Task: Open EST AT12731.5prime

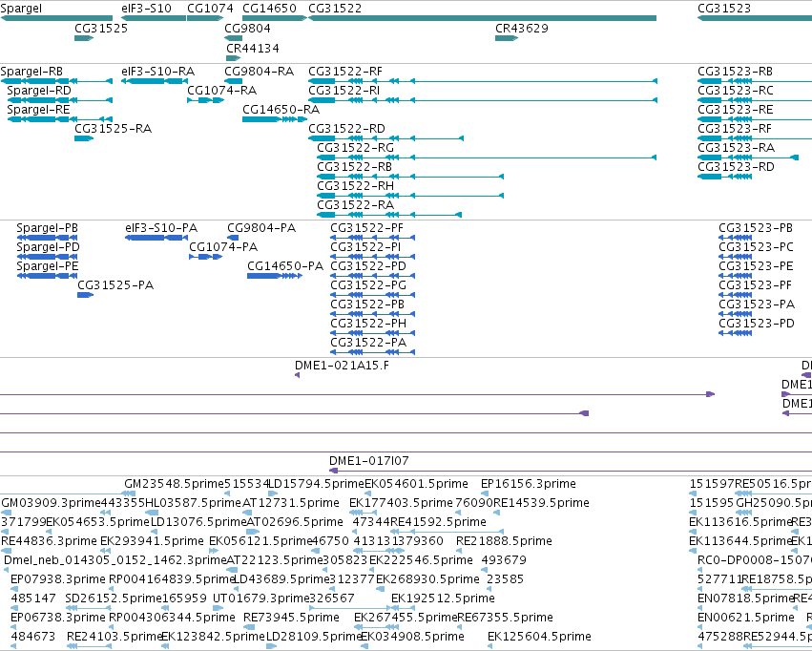Action: [x=291, y=503]
